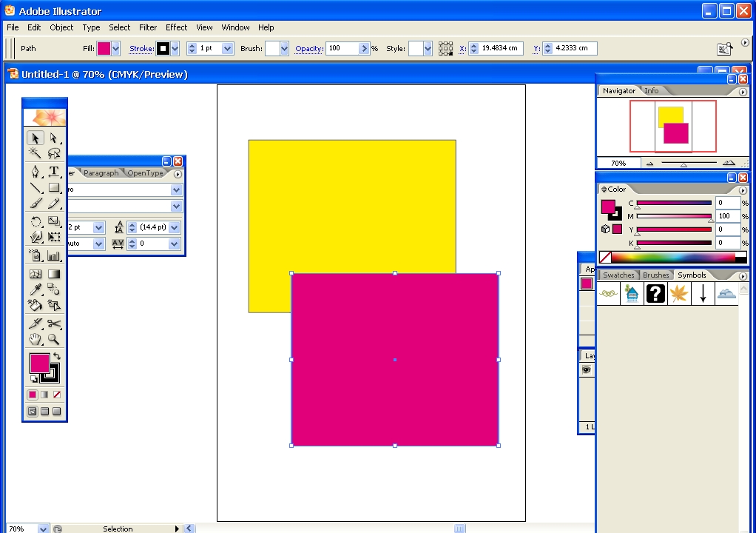Click the Opacity link label
The width and height of the screenshot is (756, 533).
click(308, 49)
